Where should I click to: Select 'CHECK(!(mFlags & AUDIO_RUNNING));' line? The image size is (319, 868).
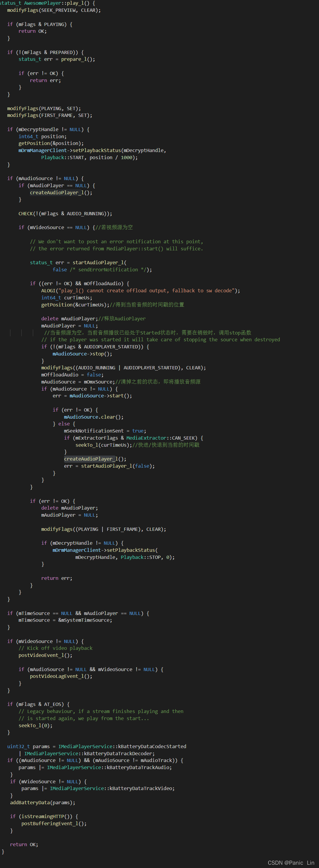pyautogui.click(x=65, y=214)
